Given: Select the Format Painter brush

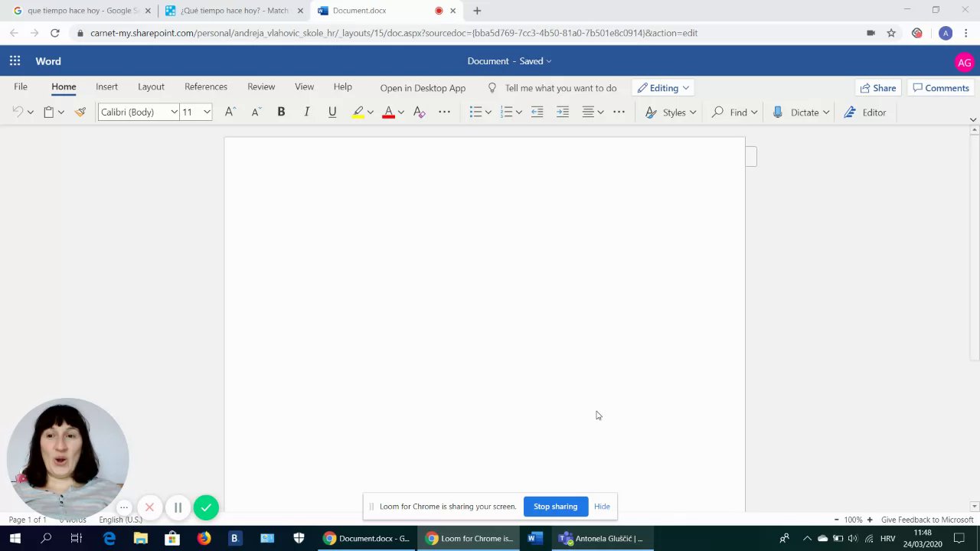Looking at the screenshot, I should [80, 112].
